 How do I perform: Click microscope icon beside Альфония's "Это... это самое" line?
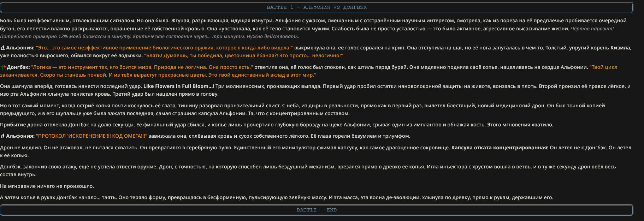(3, 48)
